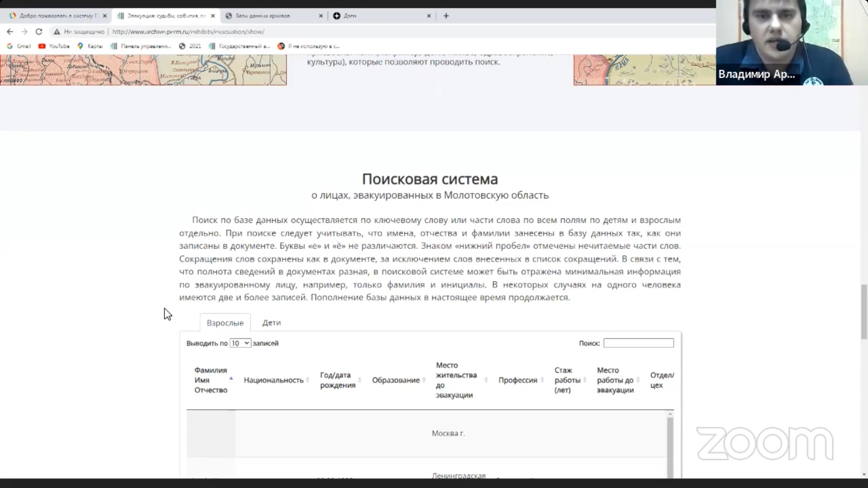Sort the table by Профессия column

518,380
